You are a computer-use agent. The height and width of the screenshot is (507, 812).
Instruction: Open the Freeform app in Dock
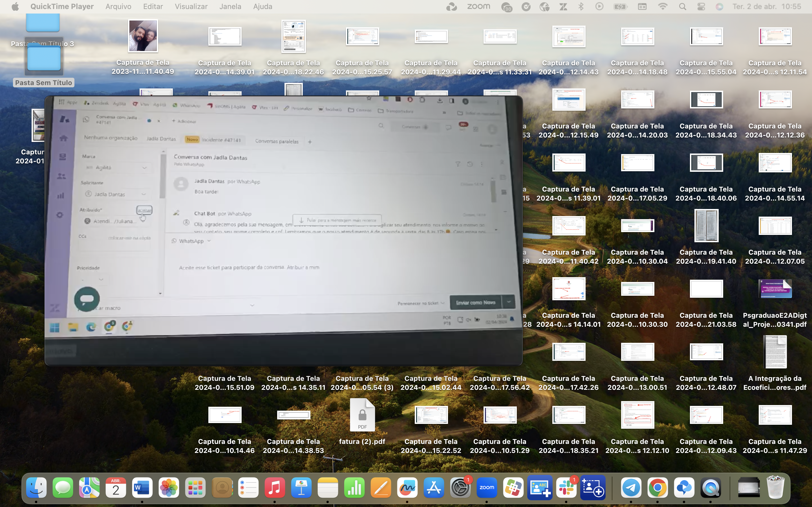point(407,488)
